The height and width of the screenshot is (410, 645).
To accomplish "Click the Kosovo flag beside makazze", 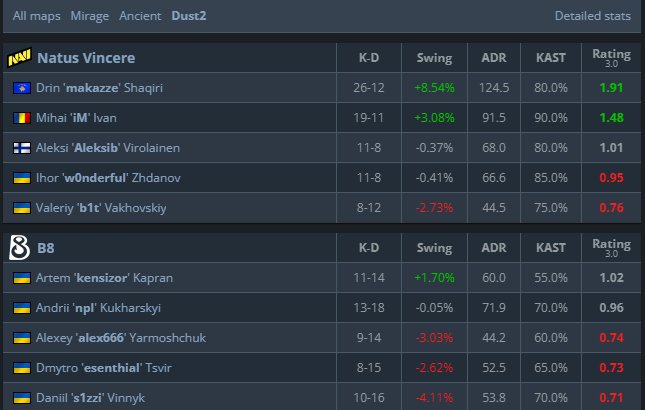I will [19, 88].
